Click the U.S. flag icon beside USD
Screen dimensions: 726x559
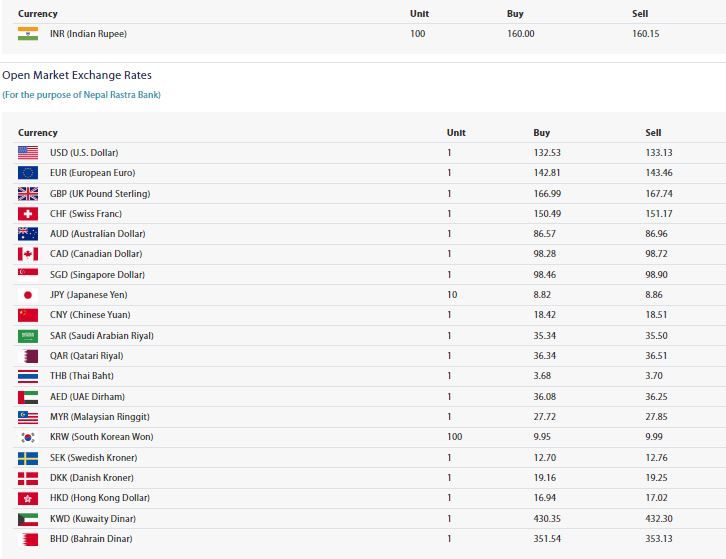coord(28,153)
